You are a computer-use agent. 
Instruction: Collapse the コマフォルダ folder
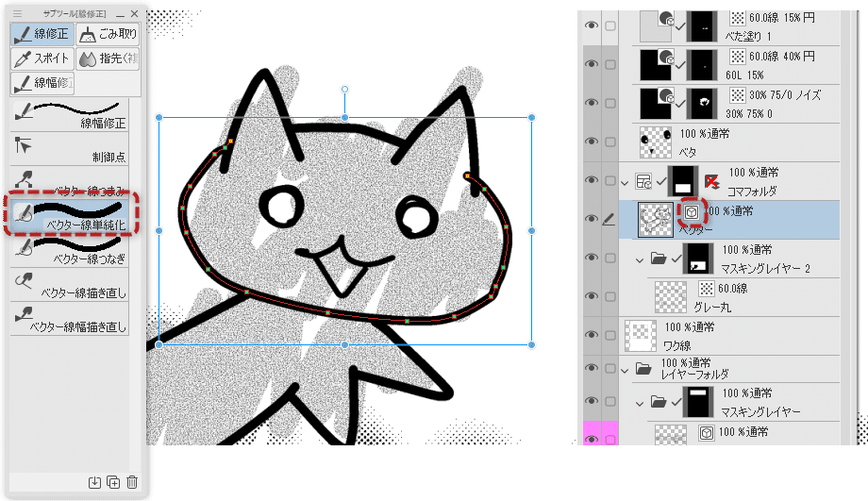(626, 182)
